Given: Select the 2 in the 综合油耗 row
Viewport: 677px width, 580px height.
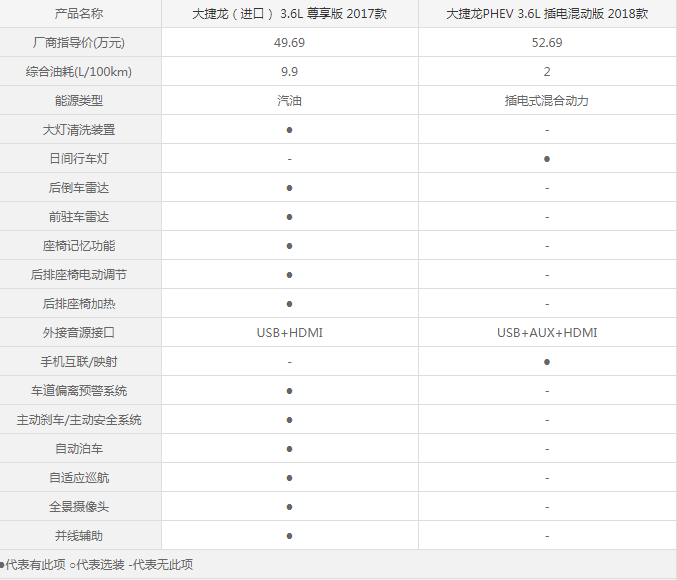Looking at the screenshot, I should 547,72.
